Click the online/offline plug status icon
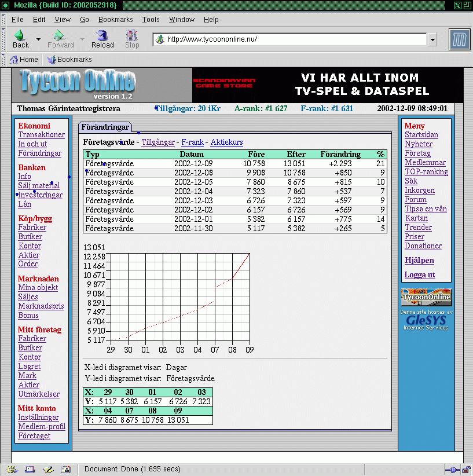 [453, 470]
